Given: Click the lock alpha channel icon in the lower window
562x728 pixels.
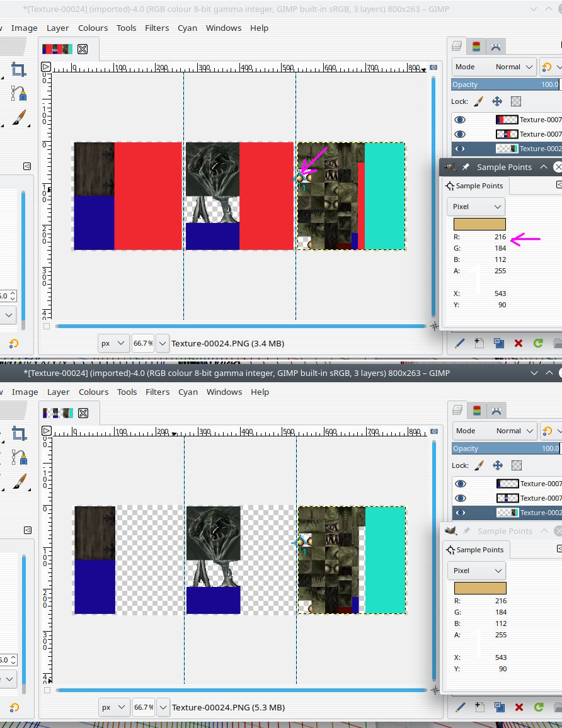Looking at the screenshot, I should coord(517,465).
